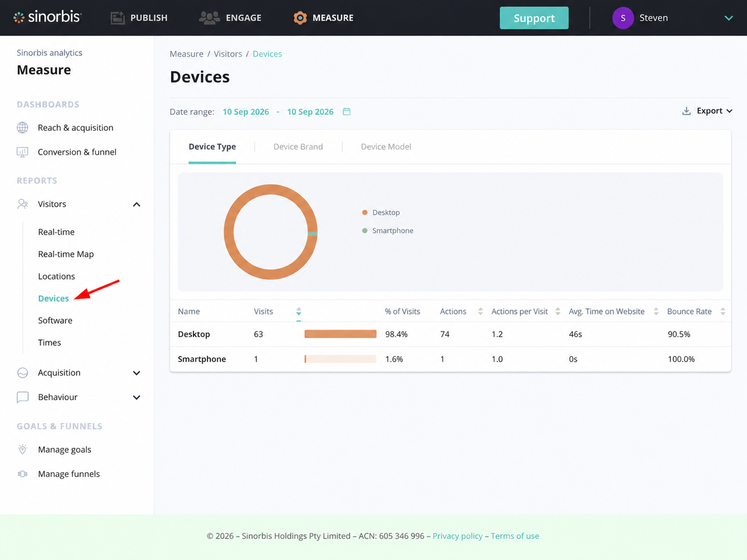Click the Publish icon in top navigation

pos(118,18)
